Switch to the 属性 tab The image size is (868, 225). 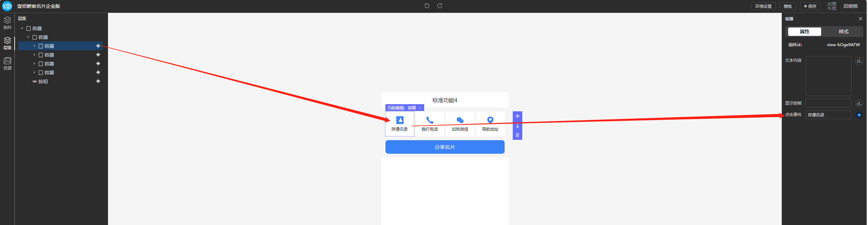pos(804,32)
